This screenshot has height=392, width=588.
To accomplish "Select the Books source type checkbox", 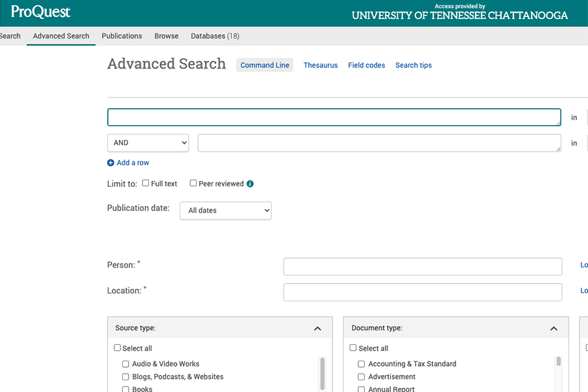I will coord(125,389).
